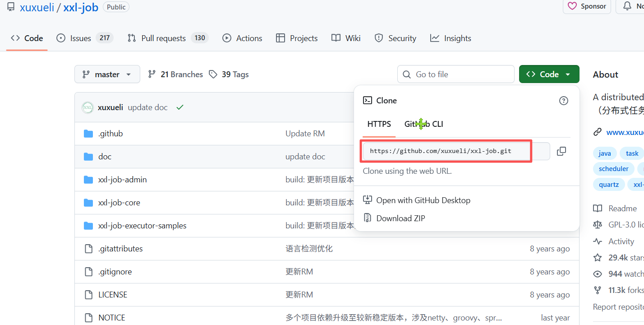Open the .gitattributes file

coord(120,249)
